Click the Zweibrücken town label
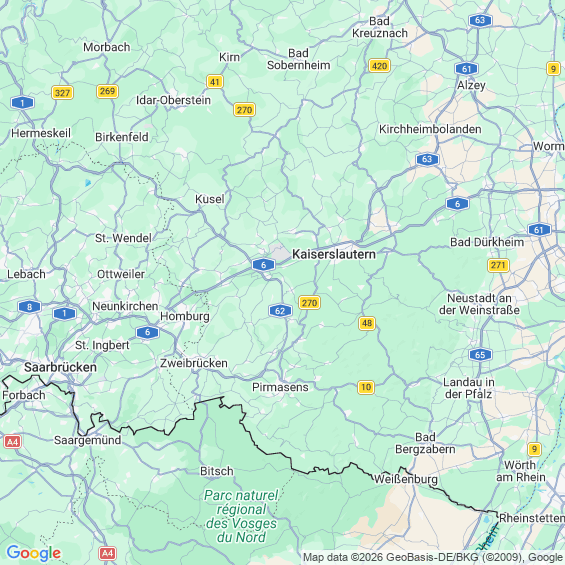The height and width of the screenshot is (565, 565). click(x=194, y=363)
